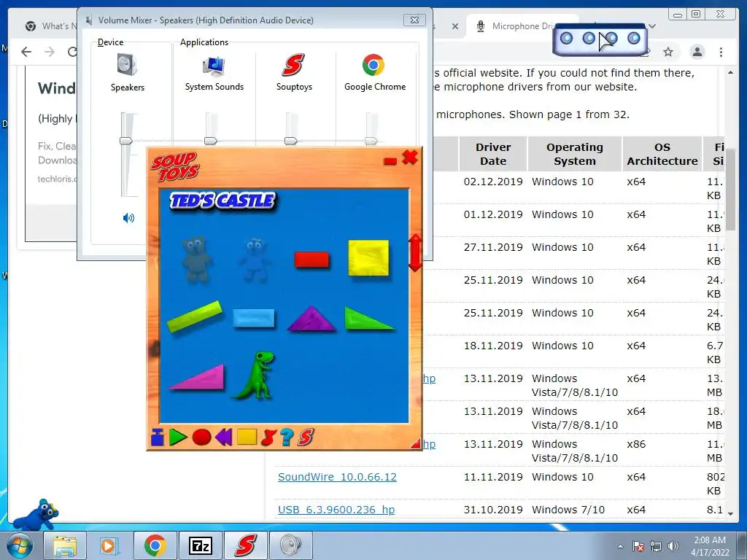
Task: Click the Operating System column header
Action: click(x=575, y=154)
